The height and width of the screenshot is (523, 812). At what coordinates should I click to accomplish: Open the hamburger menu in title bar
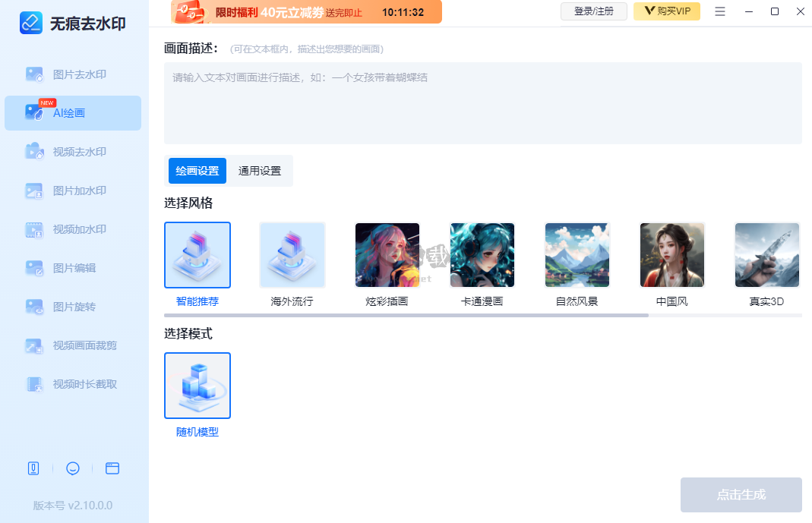(719, 11)
